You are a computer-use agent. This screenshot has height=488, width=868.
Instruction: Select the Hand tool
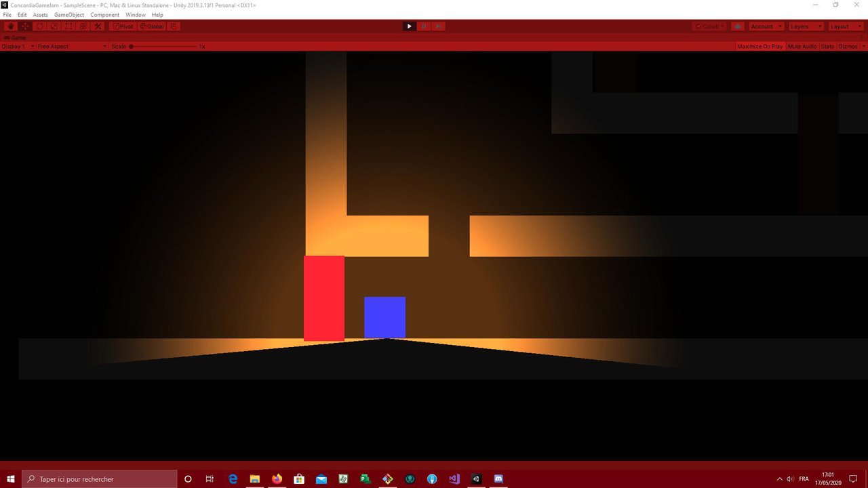point(10,26)
